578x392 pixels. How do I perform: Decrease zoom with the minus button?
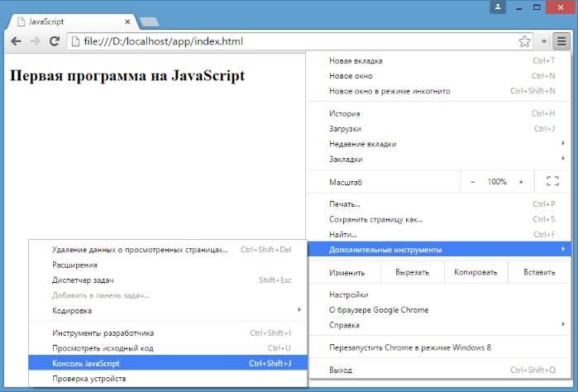coord(473,182)
